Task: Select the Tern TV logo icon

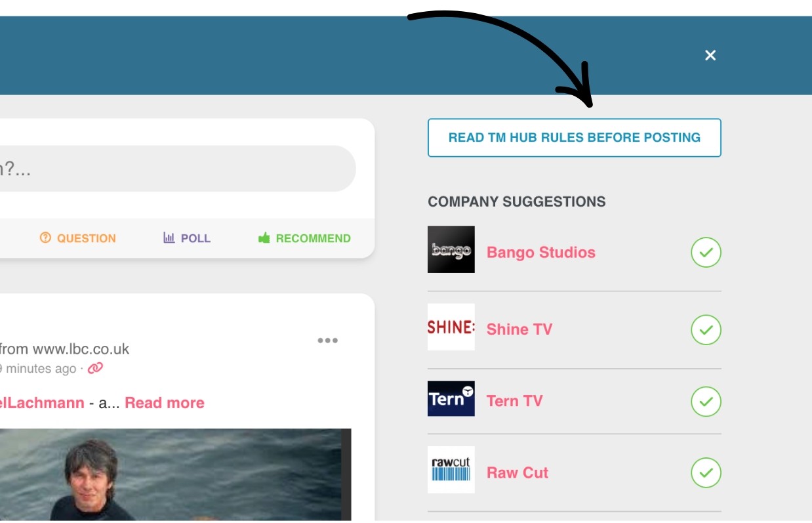Action: (x=451, y=398)
